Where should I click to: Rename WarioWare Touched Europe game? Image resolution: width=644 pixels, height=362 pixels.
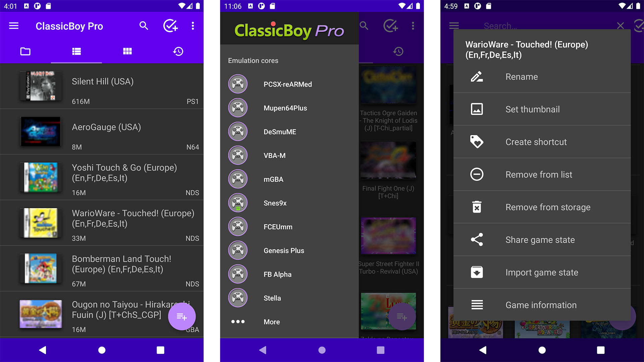(x=522, y=76)
